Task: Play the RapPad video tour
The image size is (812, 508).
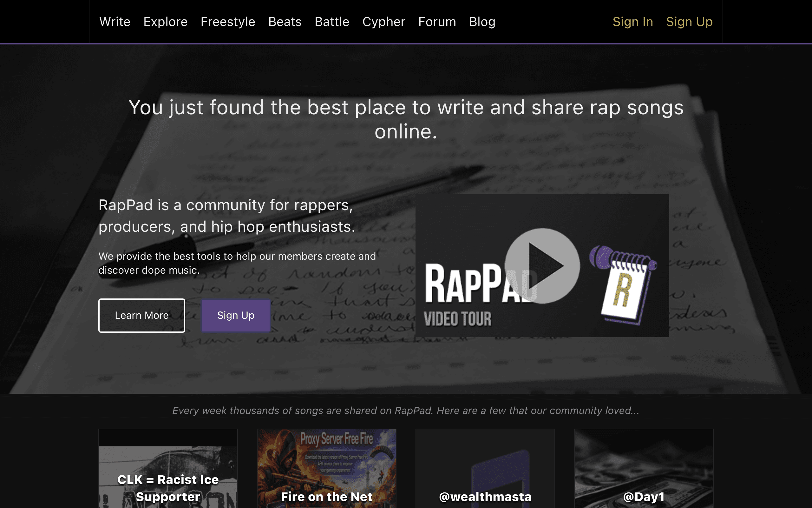Action: 542,266
